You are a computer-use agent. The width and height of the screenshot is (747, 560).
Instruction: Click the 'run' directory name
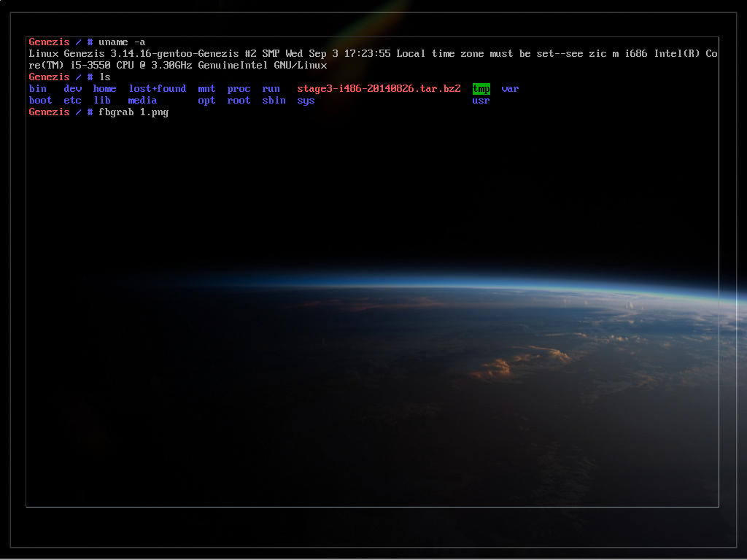click(271, 89)
